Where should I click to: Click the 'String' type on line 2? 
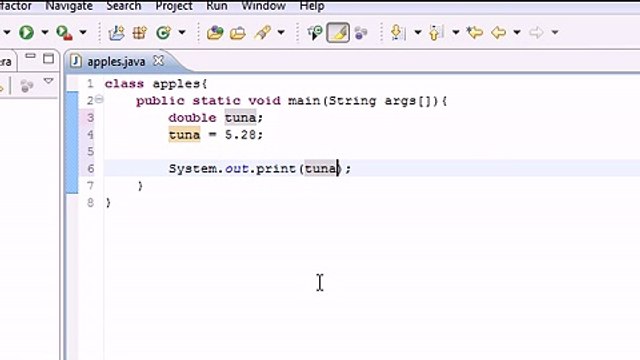[x=352, y=101]
